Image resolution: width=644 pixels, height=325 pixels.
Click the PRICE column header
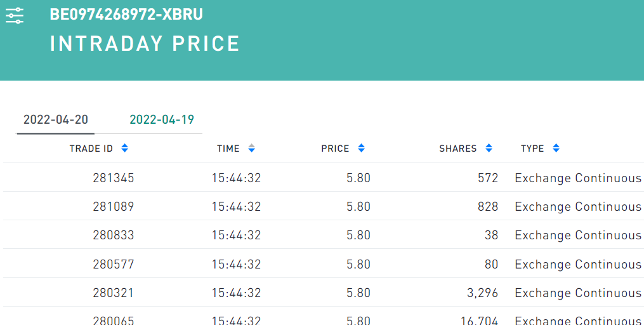[x=335, y=149]
